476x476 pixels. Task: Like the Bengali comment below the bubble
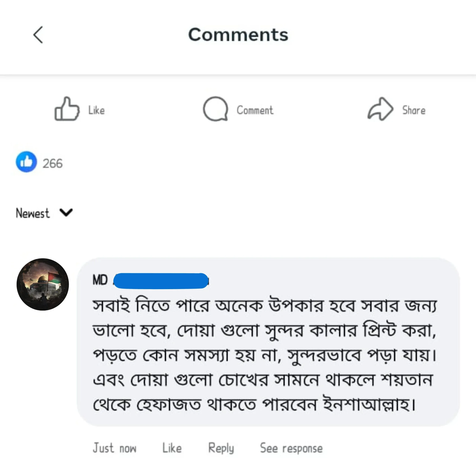pos(172,448)
